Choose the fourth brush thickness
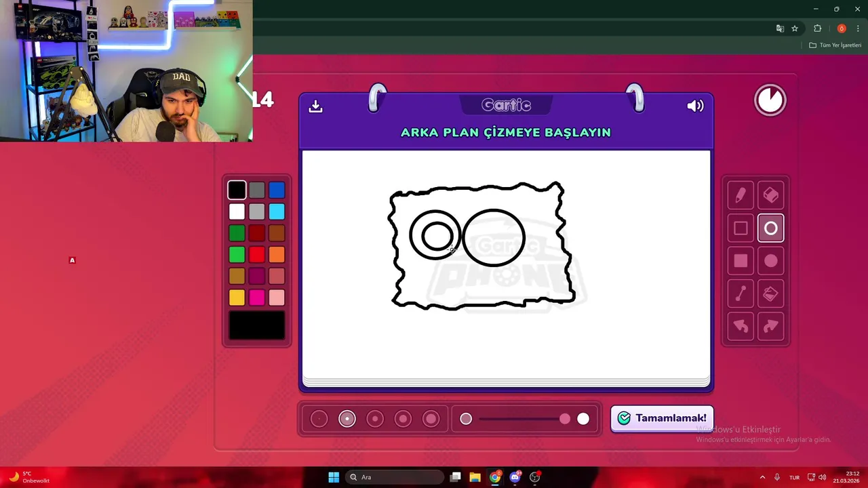 (x=403, y=419)
